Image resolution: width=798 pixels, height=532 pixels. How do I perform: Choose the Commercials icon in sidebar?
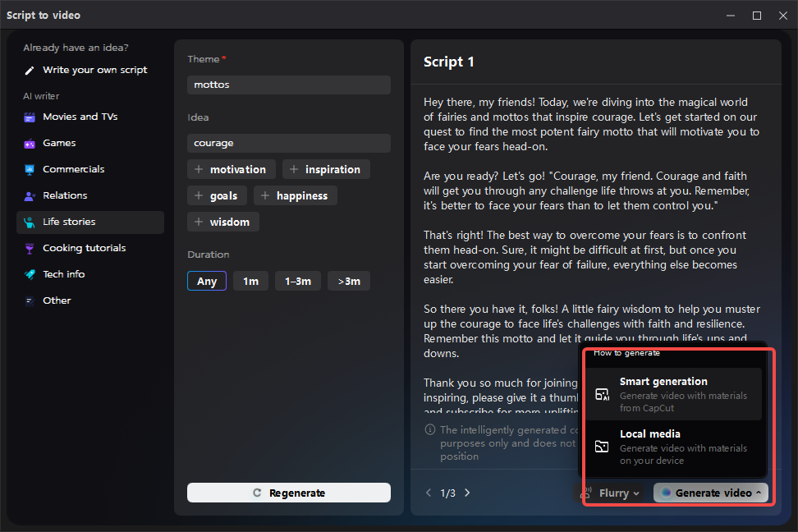[30, 170]
